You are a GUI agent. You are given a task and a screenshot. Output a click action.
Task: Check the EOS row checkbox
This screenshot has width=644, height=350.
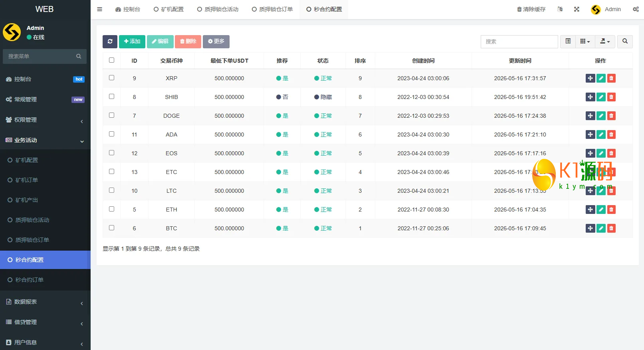[x=111, y=153]
